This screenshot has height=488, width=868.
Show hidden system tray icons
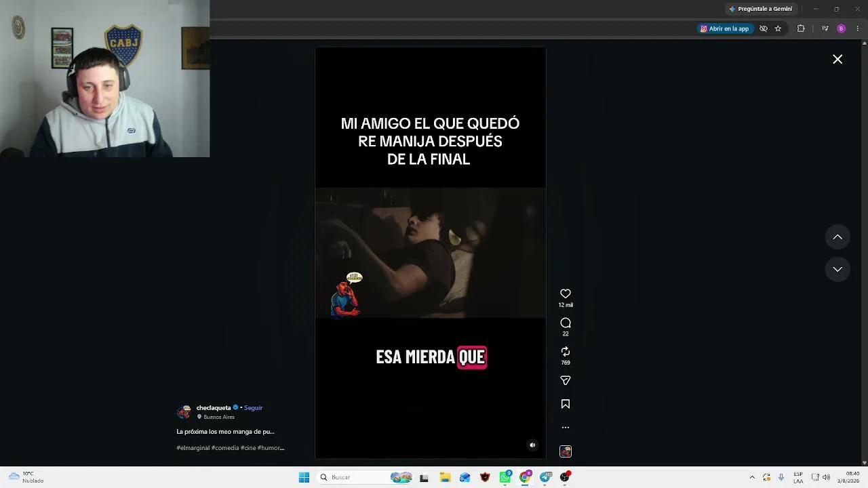(x=752, y=477)
